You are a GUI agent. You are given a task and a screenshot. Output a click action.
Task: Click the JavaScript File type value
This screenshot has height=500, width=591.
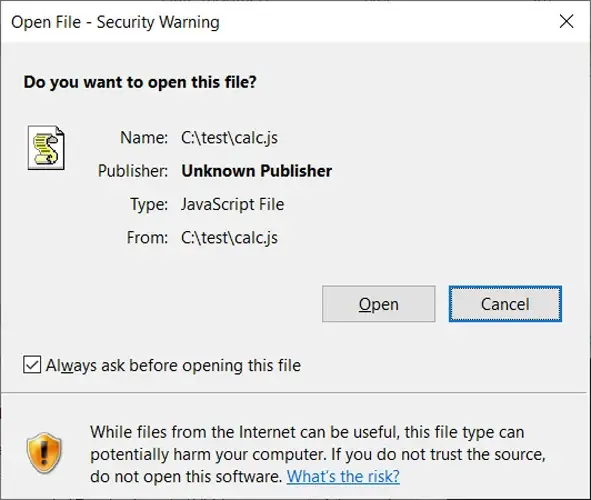pyautogui.click(x=232, y=204)
